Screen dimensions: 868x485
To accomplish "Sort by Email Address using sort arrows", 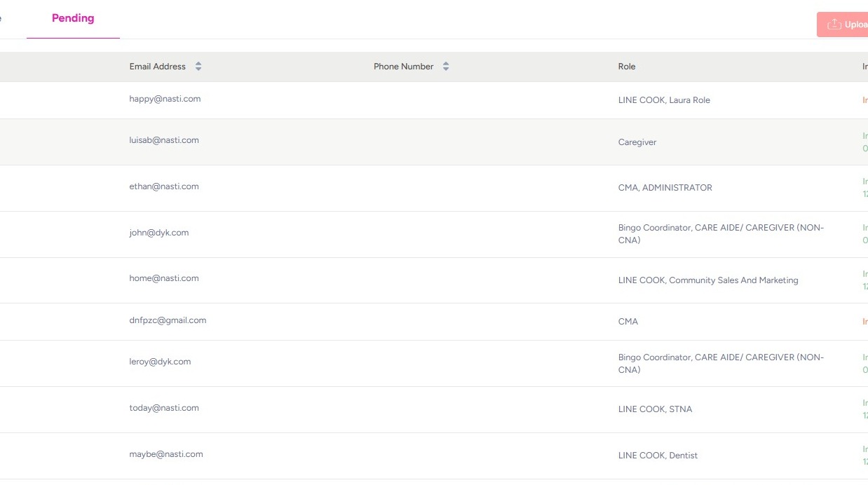I will (x=198, y=67).
